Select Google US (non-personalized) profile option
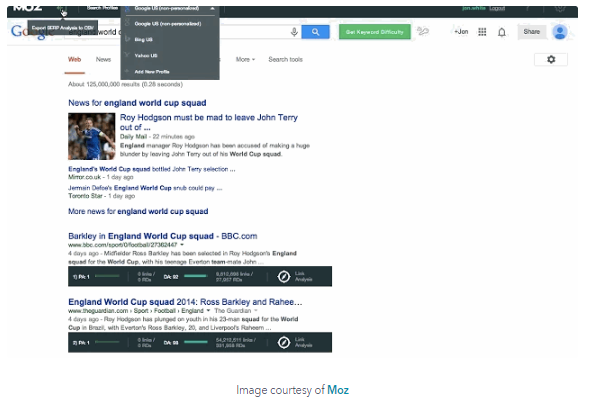The height and width of the screenshot is (412, 609). pos(170,24)
